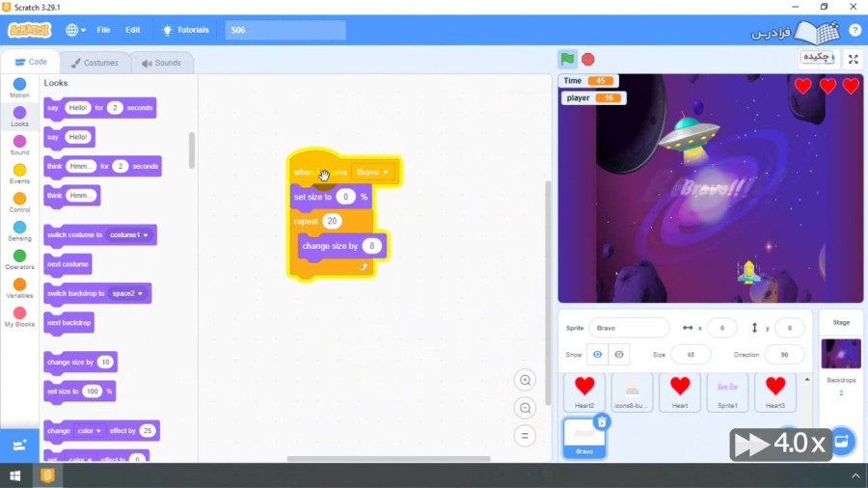
Task: Click the sprite Direction field
Action: pyautogui.click(x=784, y=355)
